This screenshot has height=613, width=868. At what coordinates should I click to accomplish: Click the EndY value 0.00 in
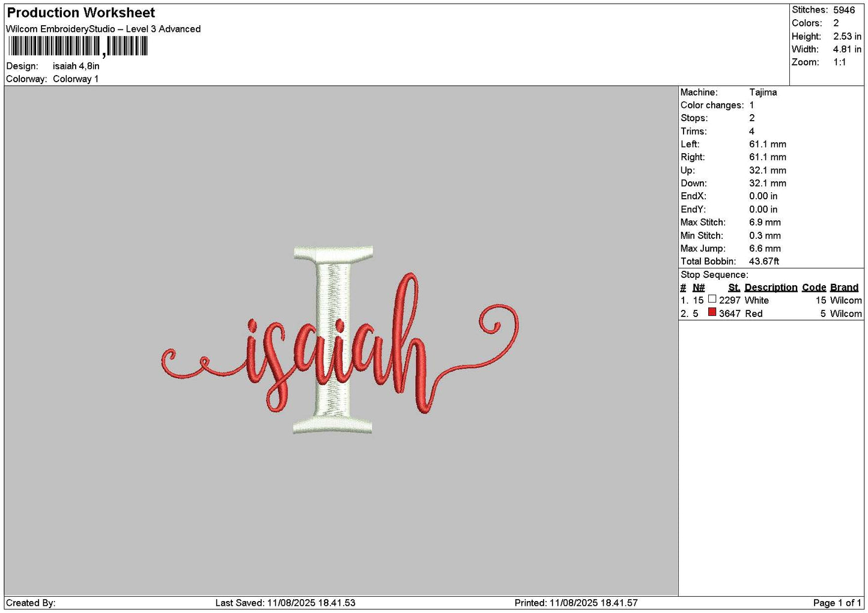click(x=763, y=209)
